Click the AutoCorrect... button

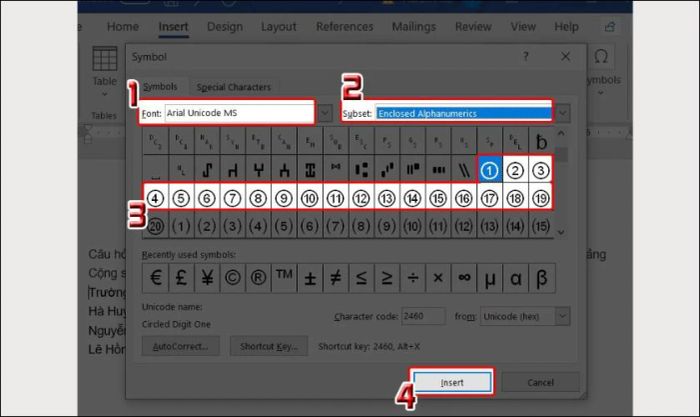coord(180,346)
